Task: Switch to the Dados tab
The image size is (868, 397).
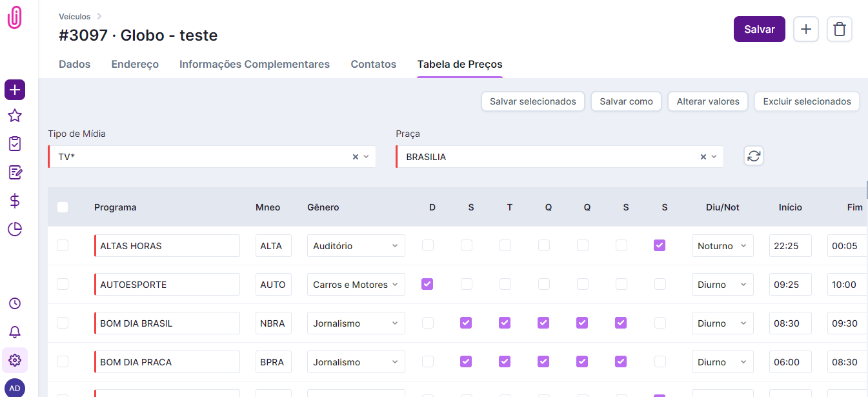Action: [74, 65]
